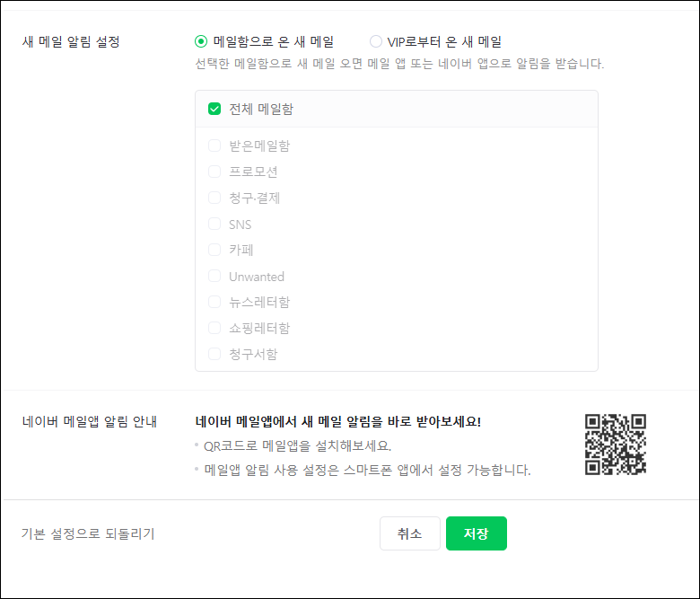The image size is (700, 599).
Task: Click 기본 설정으로 되돌리기 reset link
Action: point(88,533)
